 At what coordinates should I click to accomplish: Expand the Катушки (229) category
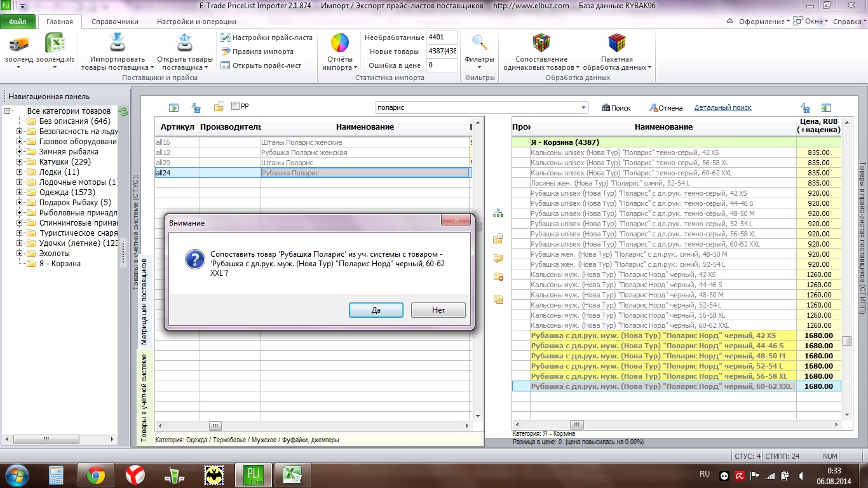[x=20, y=162]
